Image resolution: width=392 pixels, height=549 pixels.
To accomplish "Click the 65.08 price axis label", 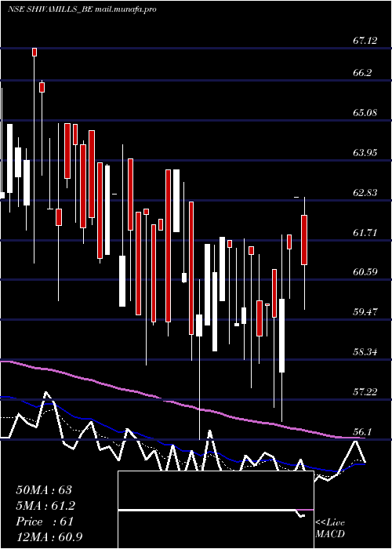I will pos(365,113).
